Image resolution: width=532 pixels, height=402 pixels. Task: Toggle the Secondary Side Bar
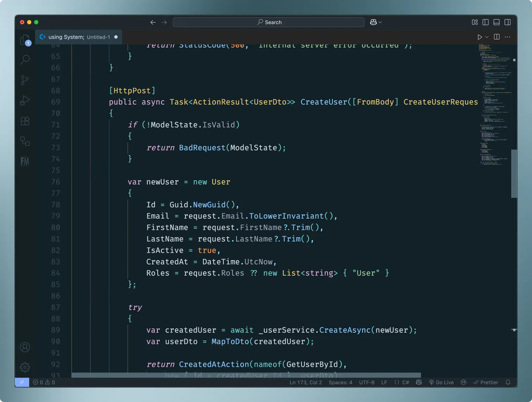coord(508,22)
